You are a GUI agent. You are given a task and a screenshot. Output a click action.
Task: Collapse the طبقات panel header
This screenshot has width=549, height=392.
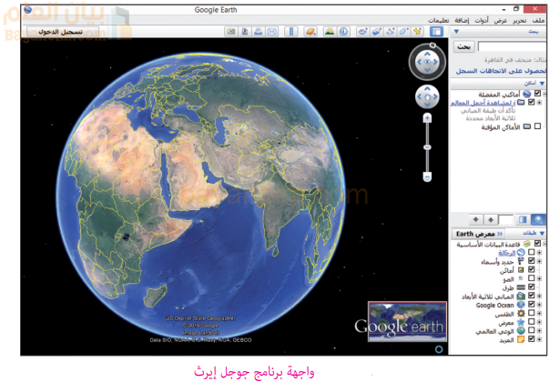pos(539,234)
